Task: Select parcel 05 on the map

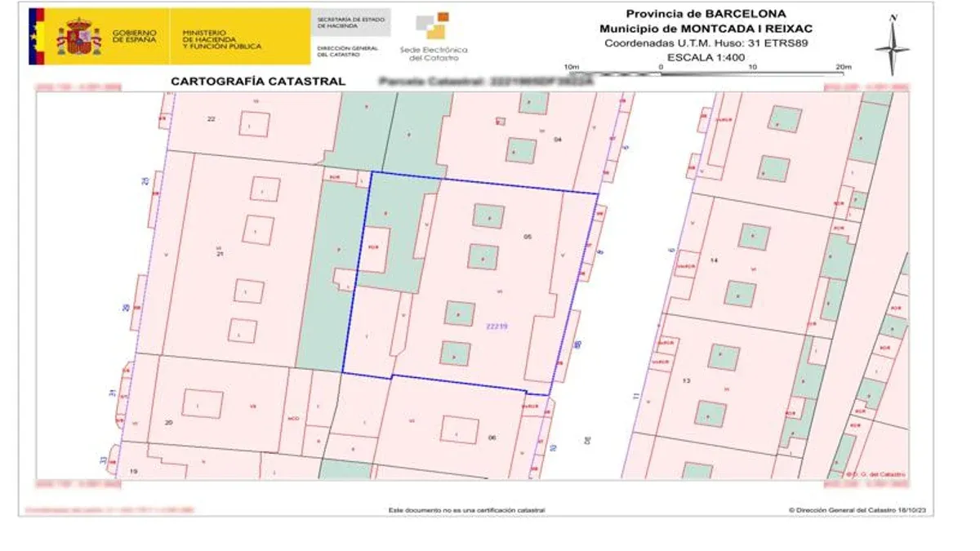Action: pyautogui.click(x=528, y=237)
